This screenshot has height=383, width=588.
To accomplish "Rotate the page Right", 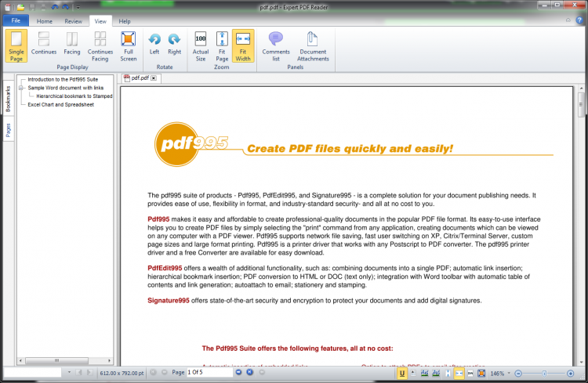I will click(x=174, y=43).
